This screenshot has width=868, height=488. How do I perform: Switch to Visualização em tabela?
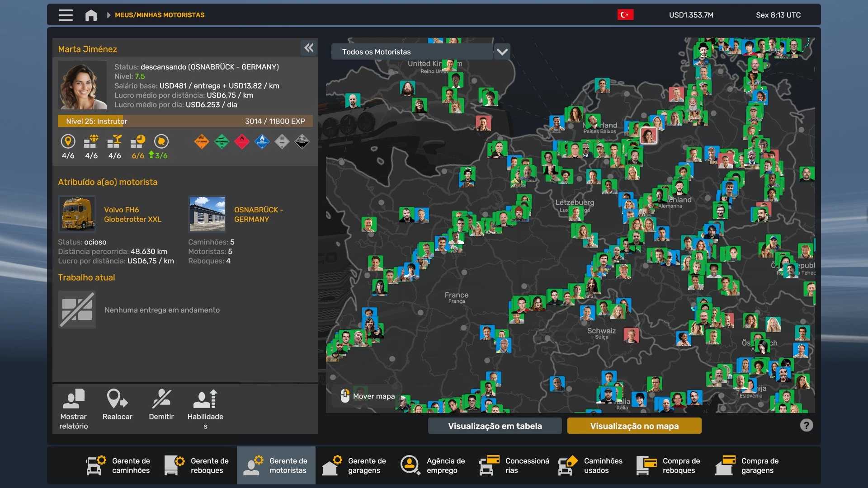coord(495,426)
